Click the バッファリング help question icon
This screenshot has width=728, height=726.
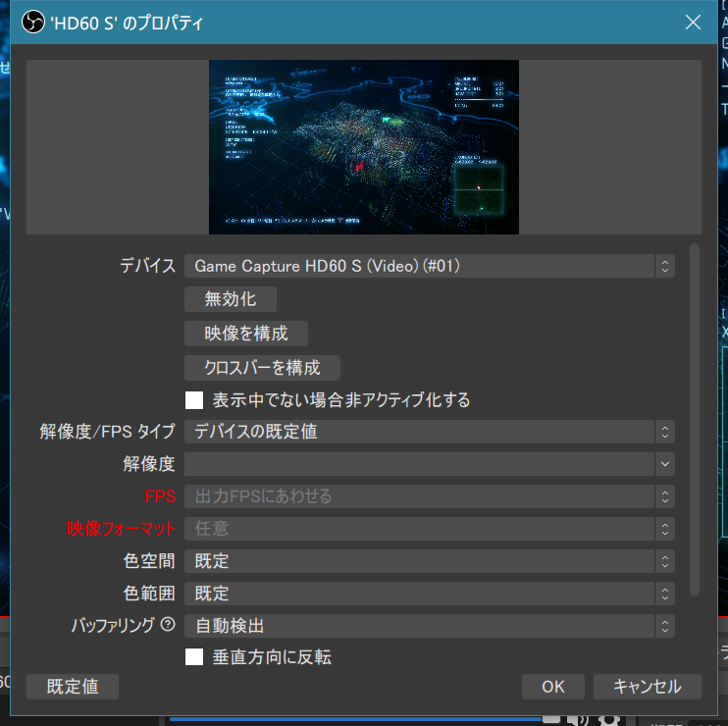(168, 625)
